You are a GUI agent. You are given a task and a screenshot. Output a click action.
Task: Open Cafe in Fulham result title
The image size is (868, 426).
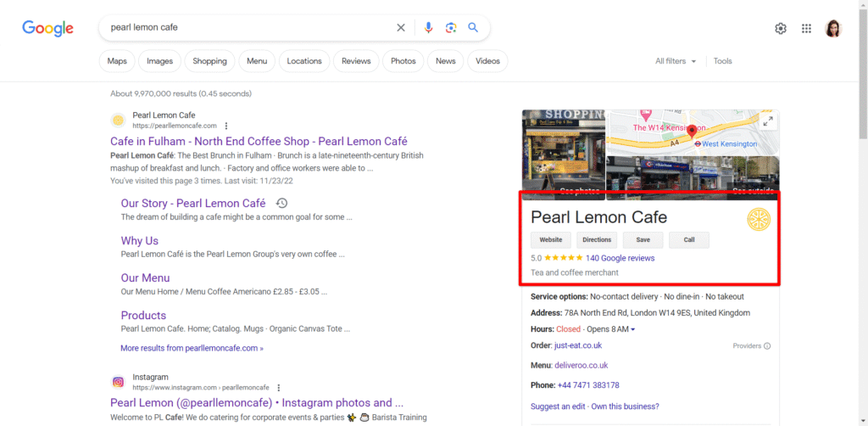click(259, 141)
